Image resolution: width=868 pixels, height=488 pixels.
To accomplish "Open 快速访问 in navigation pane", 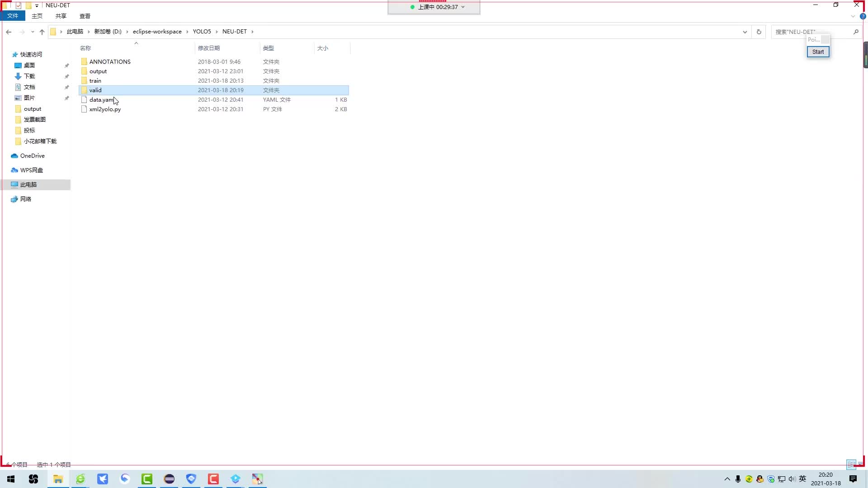I will [31, 54].
